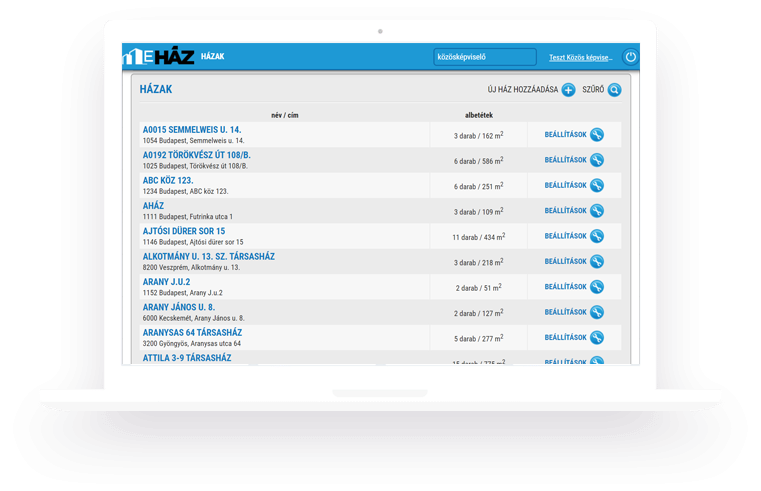Click BEÁLLÍTÁSOK for Ajtósi Dürer row
The image size is (761, 491).
(565, 236)
